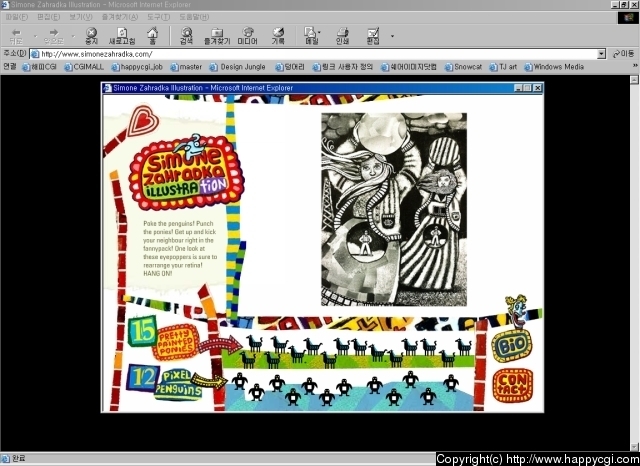
Task: Expand the links bar overflow chevron
Action: click(x=635, y=66)
